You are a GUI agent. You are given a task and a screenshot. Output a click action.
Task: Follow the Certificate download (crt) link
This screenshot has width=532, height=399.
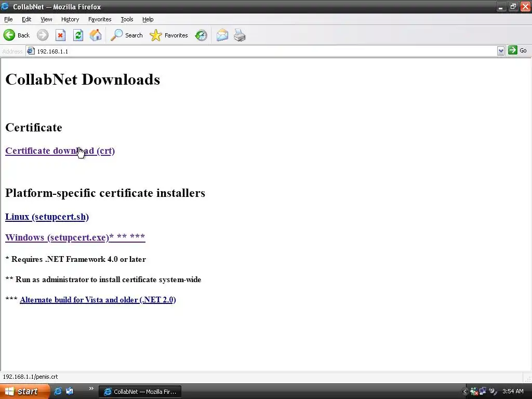(x=60, y=151)
